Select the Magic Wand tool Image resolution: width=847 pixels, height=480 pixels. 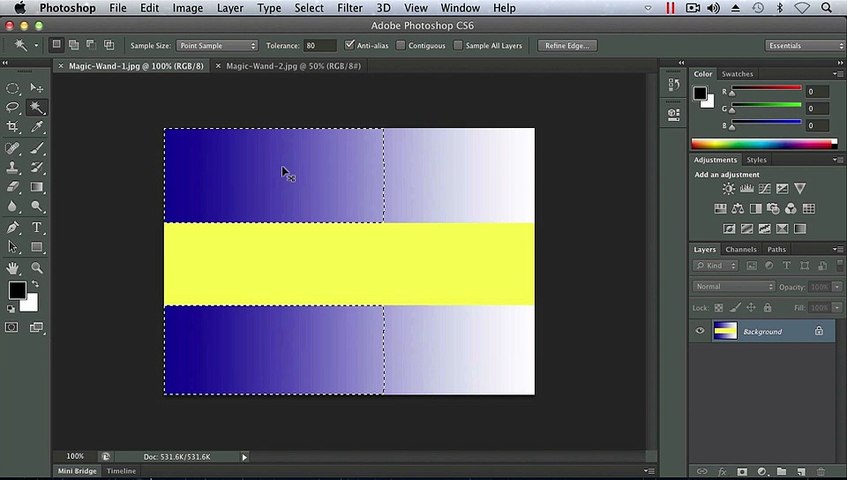[x=37, y=107]
